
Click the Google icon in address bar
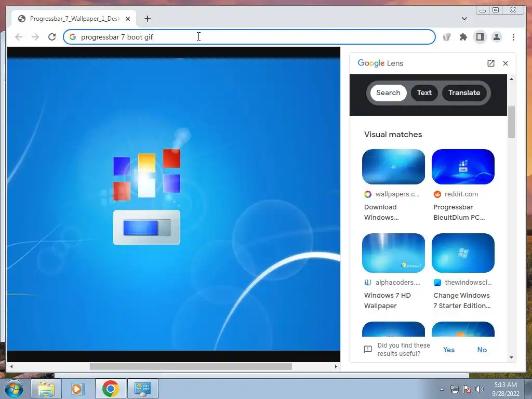point(73,37)
